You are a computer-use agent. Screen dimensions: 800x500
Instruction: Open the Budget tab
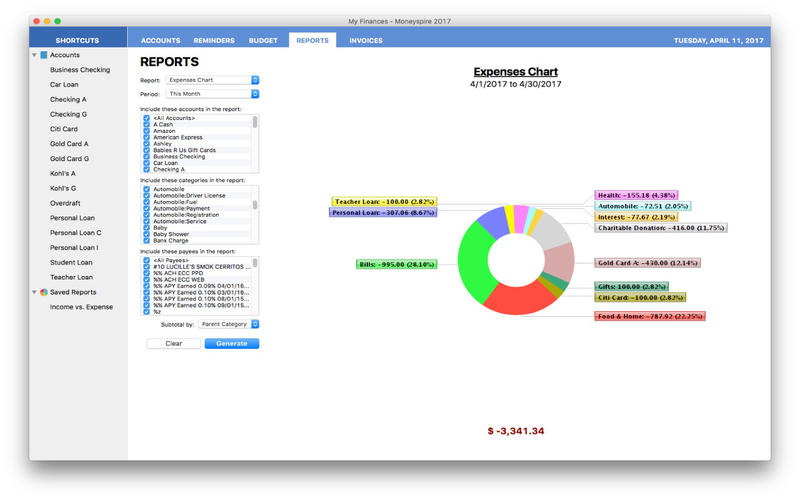tap(263, 40)
